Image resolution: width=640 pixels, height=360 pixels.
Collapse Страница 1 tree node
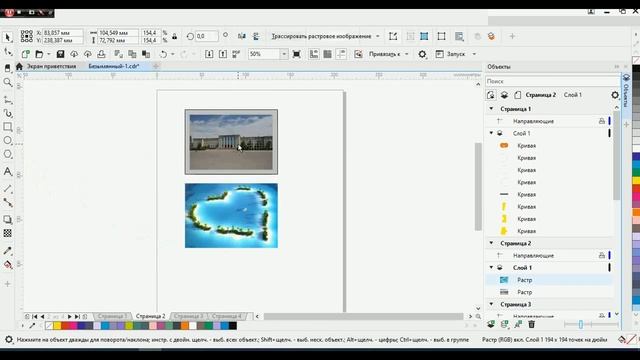[491, 109]
